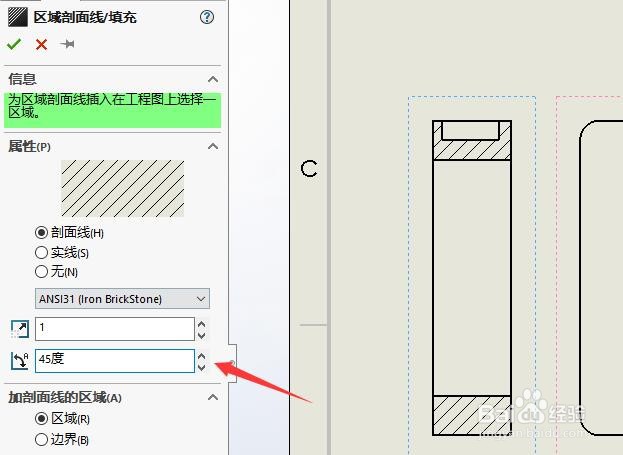Click the 加剖面线的区域(A) section title
Image resolution: width=623 pixels, height=455 pixels.
(x=65, y=397)
